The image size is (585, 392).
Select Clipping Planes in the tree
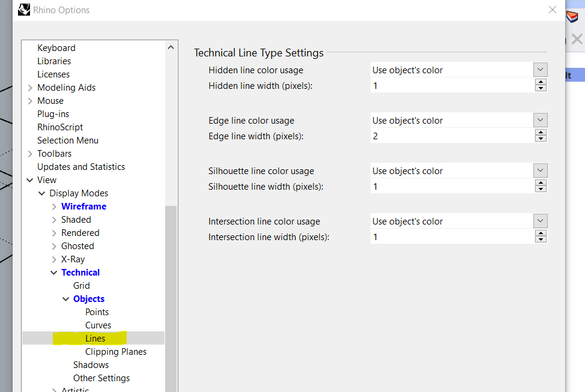click(x=116, y=352)
